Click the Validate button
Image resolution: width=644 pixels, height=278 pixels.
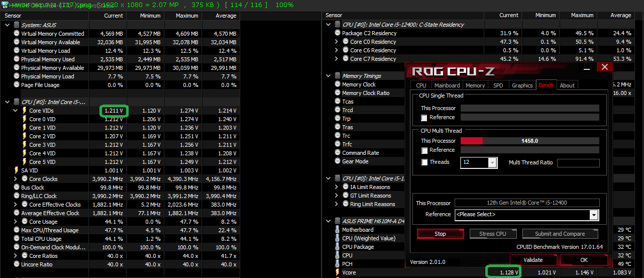coord(533,260)
